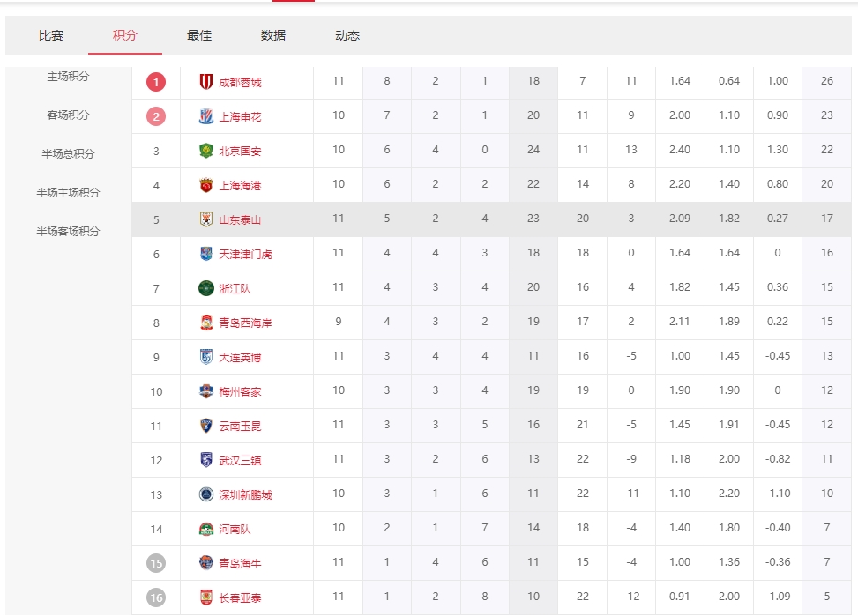The image size is (858, 616).
Task: Open the 武汉三镇 team name link
Action: click(x=240, y=460)
